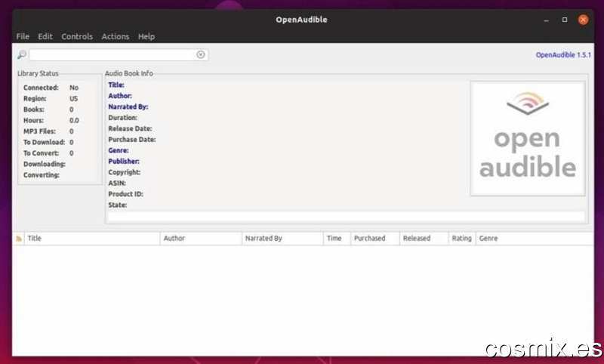The height and width of the screenshot is (364, 604).
Task: Click the magnifier search icon
Action: pos(22,54)
